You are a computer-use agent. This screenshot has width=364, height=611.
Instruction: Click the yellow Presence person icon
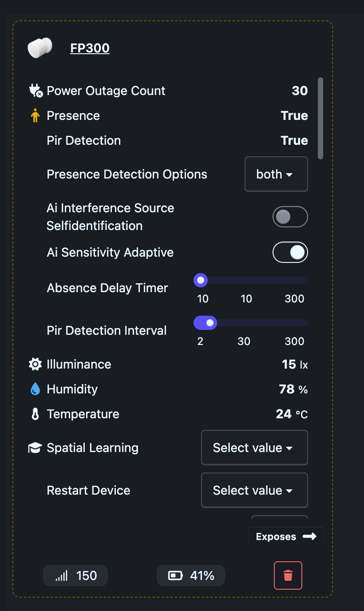pos(35,116)
